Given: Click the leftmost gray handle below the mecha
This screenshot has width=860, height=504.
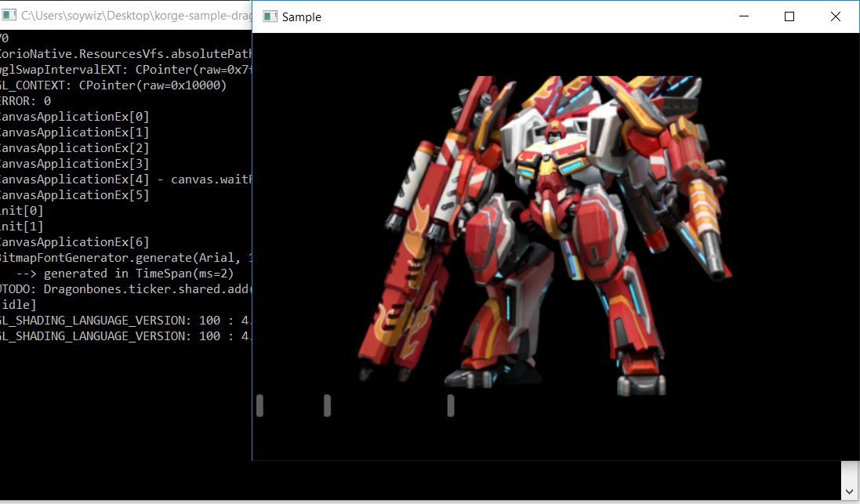Looking at the screenshot, I should click(x=259, y=404).
